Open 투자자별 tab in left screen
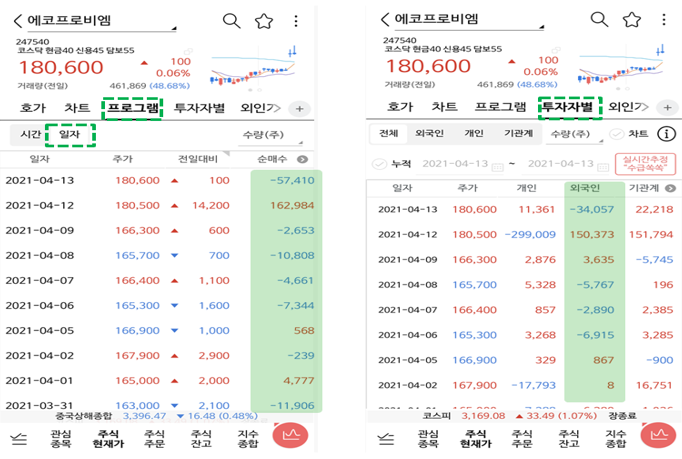The height and width of the screenshot is (459, 682). point(199,107)
